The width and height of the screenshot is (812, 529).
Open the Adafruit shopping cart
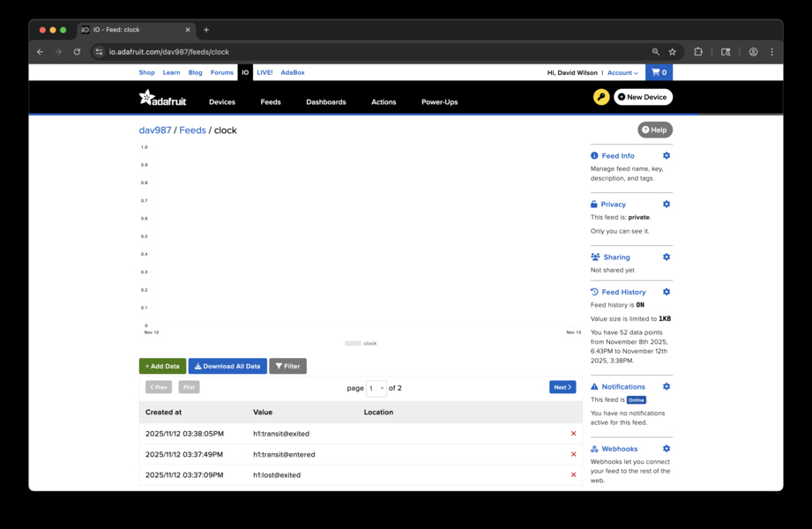click(x=658, y=72)
